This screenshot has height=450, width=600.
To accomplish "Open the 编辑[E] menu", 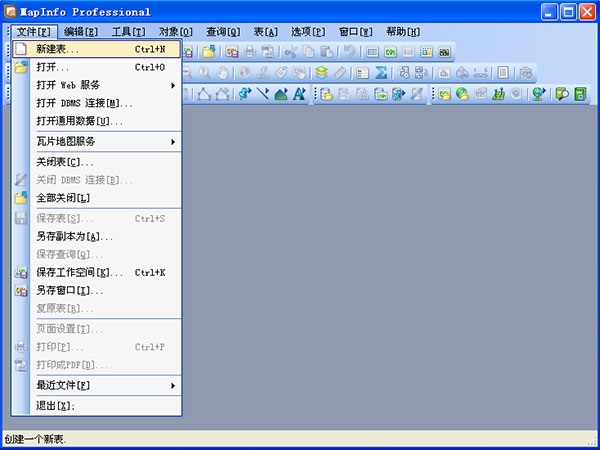I will pyautogui.click(x=81, y=32).
